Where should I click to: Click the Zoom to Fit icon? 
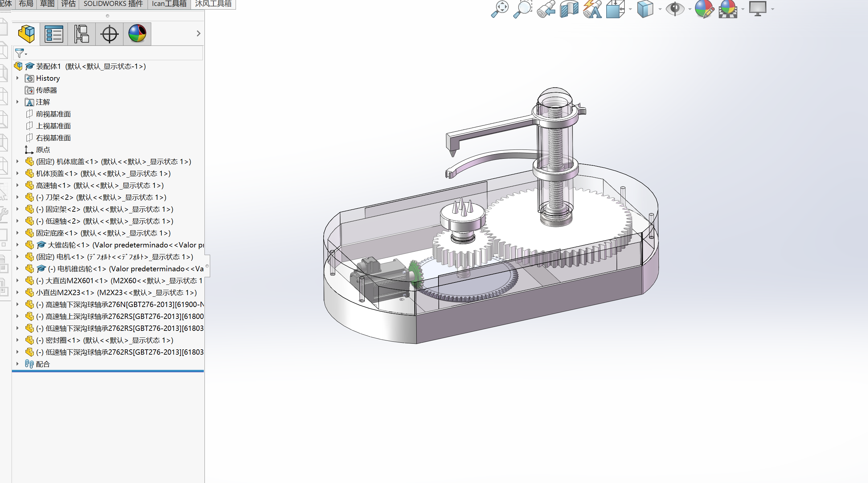tap(499, 9)
